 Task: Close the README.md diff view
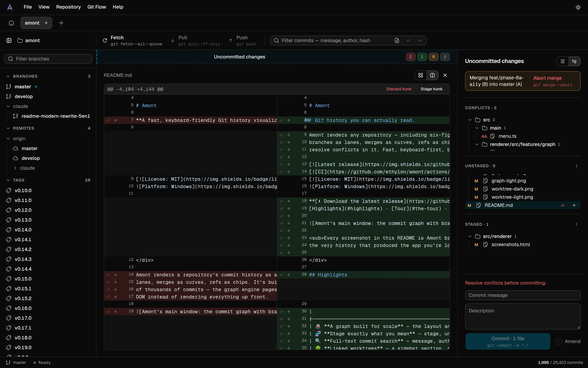(445, 75)
